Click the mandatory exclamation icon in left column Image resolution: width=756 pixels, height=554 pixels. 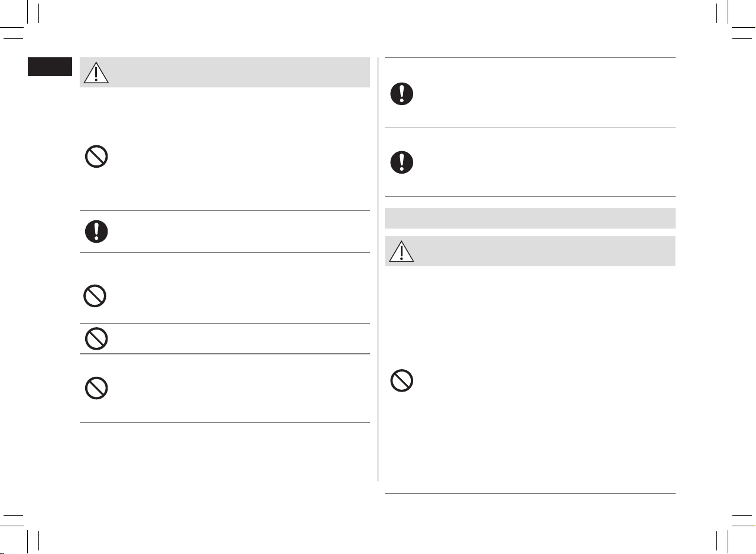click(96, 232)
